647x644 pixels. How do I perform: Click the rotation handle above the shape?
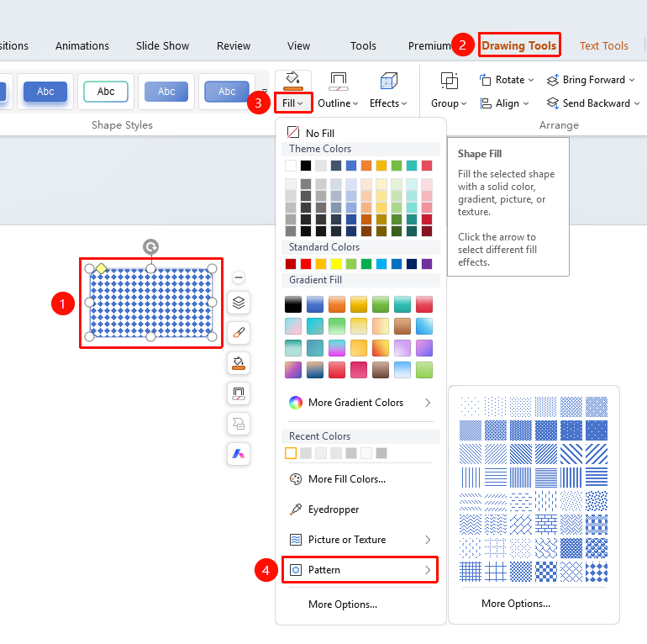151,247
